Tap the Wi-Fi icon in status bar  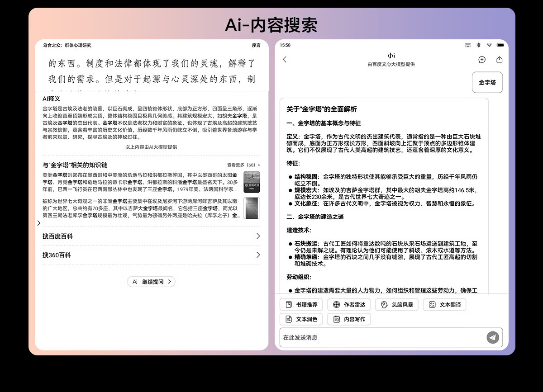coord(489,45)
